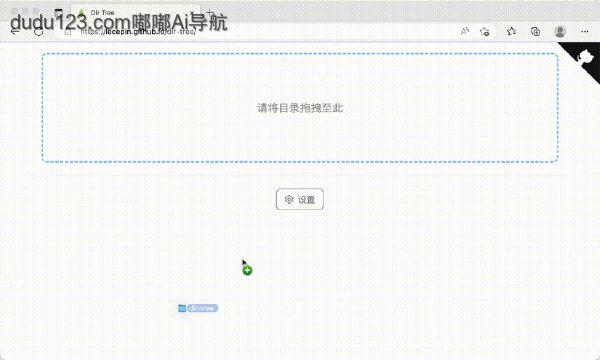Open the Favorites list icon
The image size is (600, 360).
pyautogui.click(x=511, y=31)
